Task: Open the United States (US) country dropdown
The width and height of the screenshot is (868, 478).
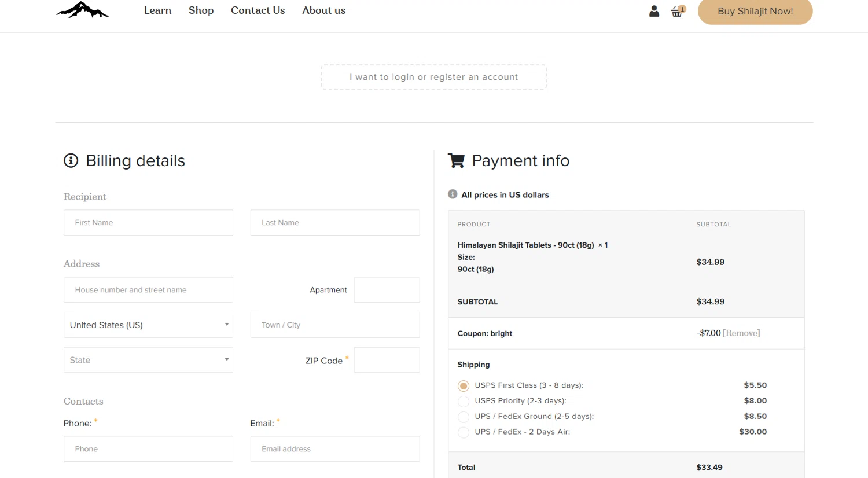Action: click(148, 325)
